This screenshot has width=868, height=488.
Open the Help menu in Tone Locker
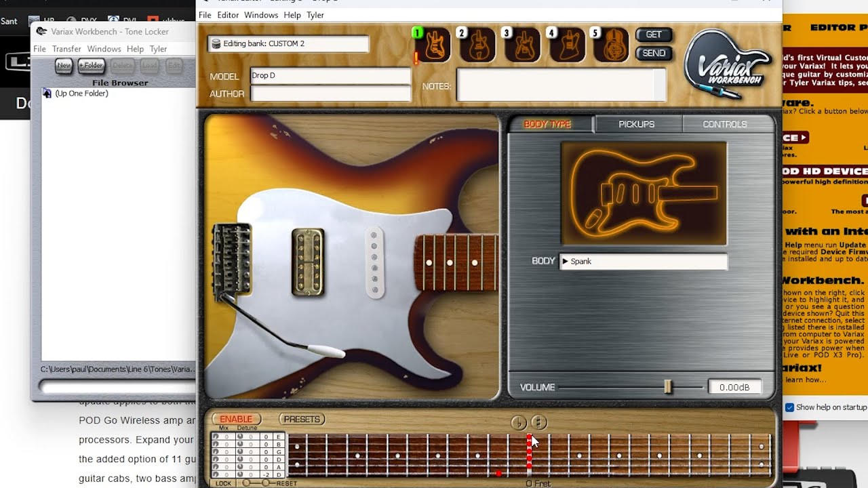pos(135,49)
